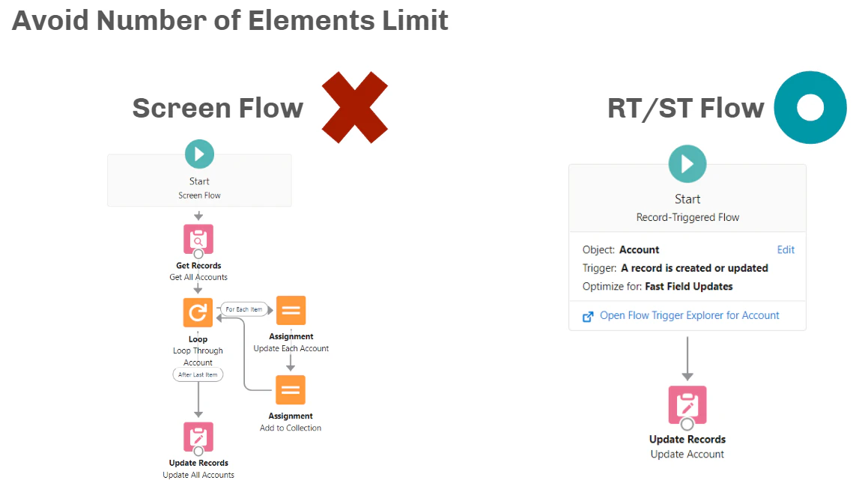Click the Fast Field Updates optimize setting
859x504 pixels.
[x=689, y=287]
